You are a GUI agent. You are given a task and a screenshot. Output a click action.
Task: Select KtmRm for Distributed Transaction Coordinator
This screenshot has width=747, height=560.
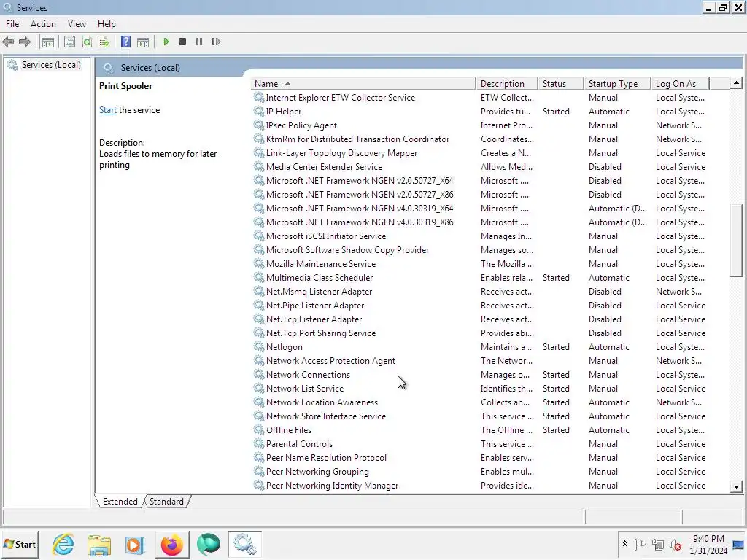[x=357, y=139]
